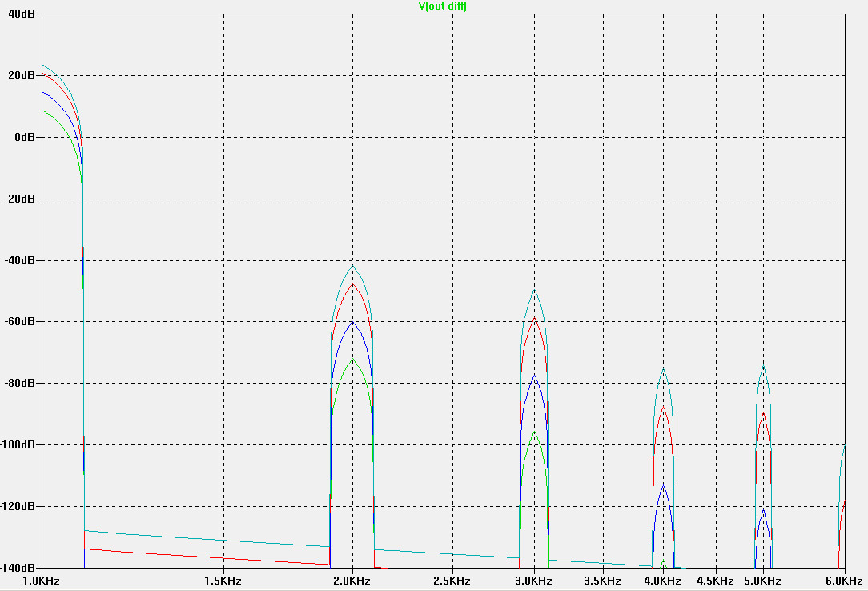Click the -140dB vertical axis label
868x591 pixels.
click(18, 568)
